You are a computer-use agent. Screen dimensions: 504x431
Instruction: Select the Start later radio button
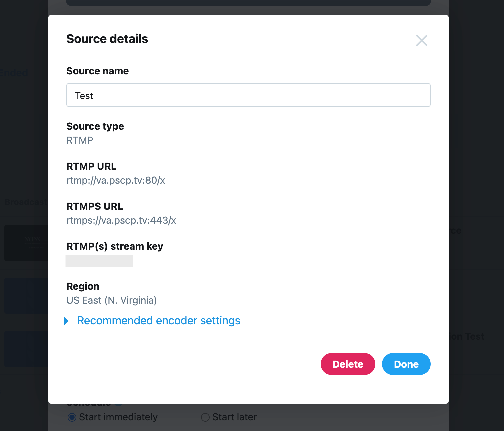[205, 417]
